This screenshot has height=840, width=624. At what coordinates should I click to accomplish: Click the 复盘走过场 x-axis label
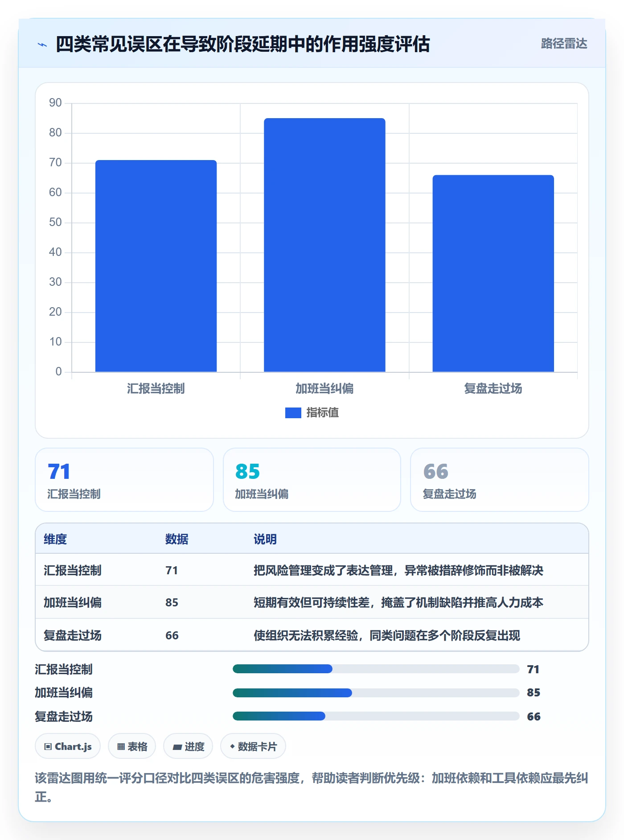493,389
